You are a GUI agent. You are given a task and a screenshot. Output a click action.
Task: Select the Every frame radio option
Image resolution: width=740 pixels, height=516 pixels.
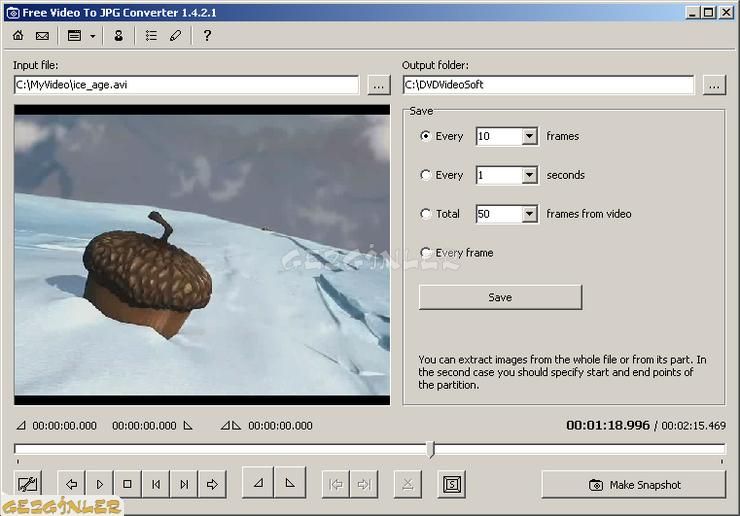click(425, 253)
